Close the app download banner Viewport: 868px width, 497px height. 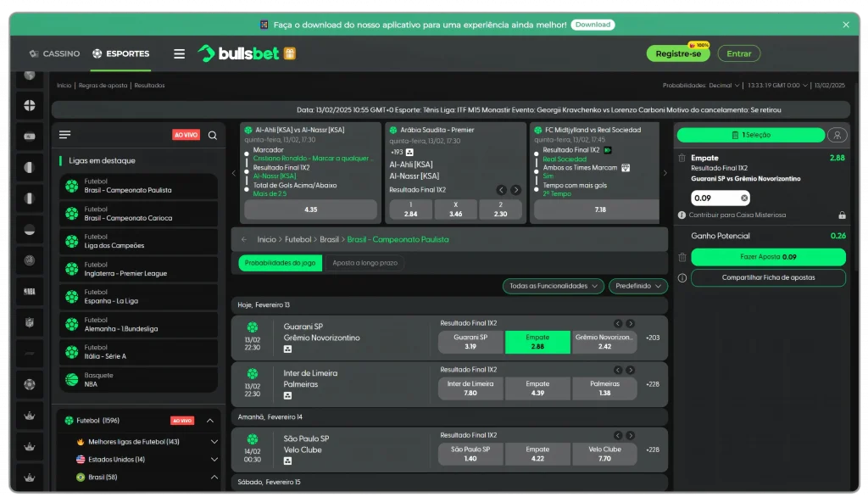(845, 25)
